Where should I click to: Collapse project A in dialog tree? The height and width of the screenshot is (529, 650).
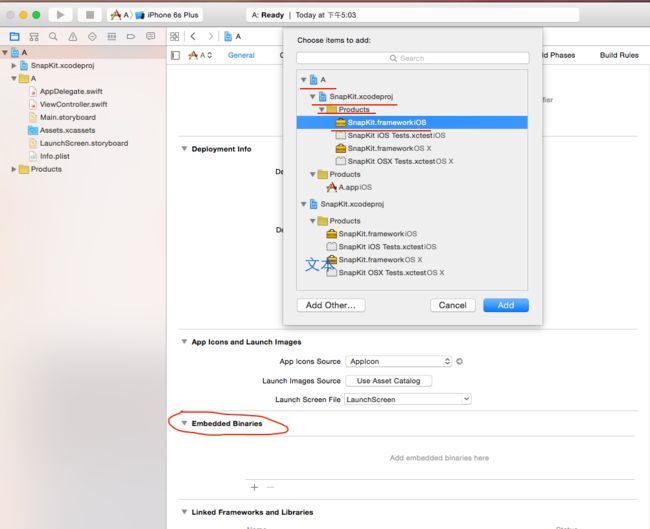(x=303, y=80)
